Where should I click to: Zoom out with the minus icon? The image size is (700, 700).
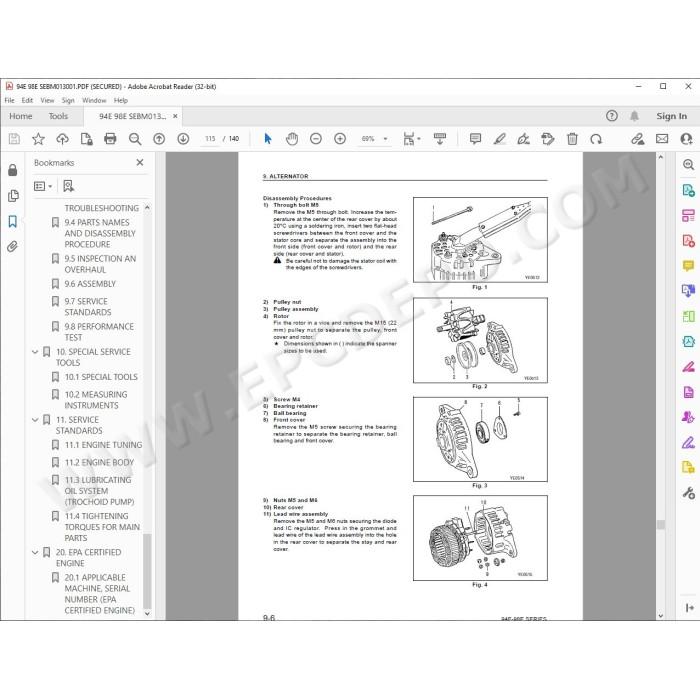[316, 139]
